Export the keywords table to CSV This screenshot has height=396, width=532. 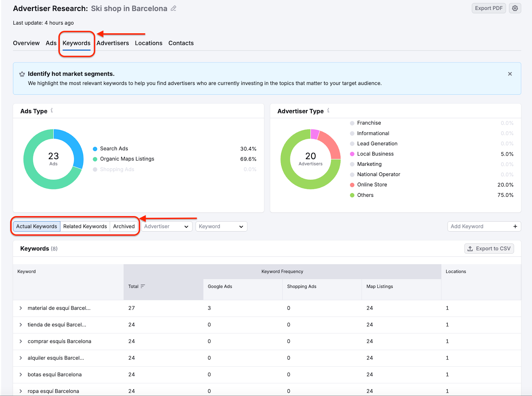tap(489, 248)
